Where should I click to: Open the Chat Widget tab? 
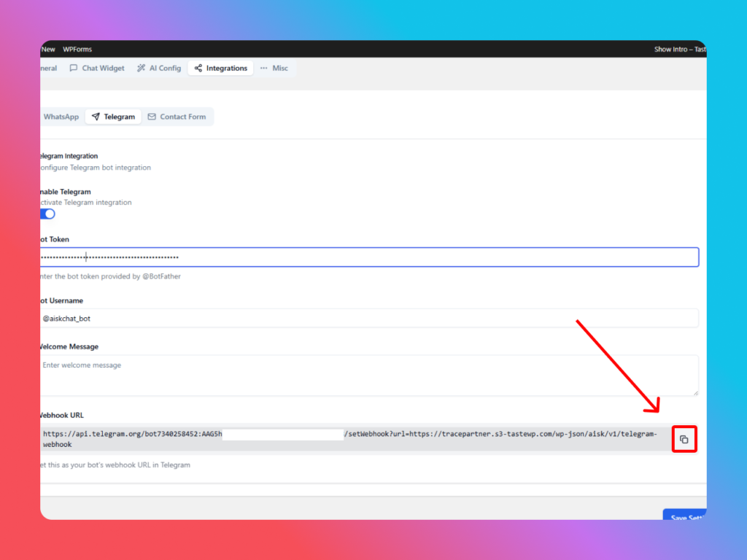[97, 69]
